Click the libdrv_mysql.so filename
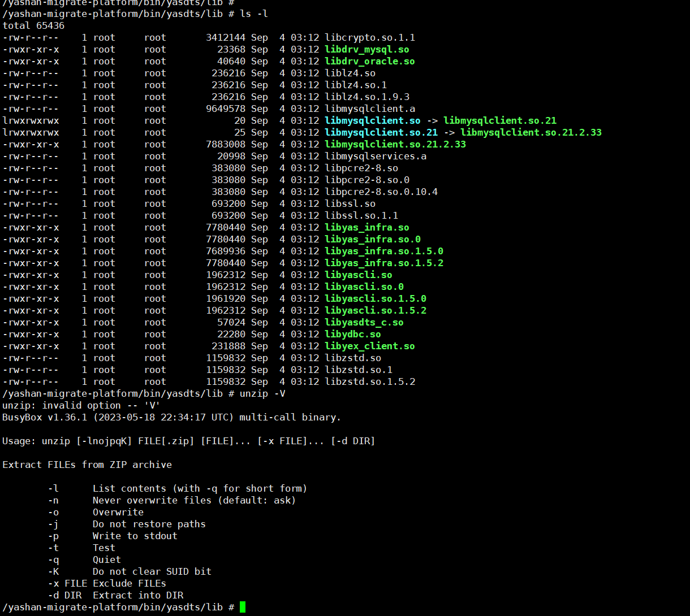Viewport: 690px width, 616px height. pyautogui.click(x=366, y=49)
